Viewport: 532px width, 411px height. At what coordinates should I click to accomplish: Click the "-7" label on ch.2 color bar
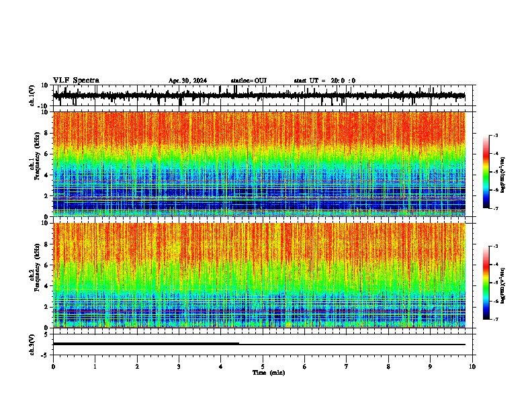click(x=495, y=319)
